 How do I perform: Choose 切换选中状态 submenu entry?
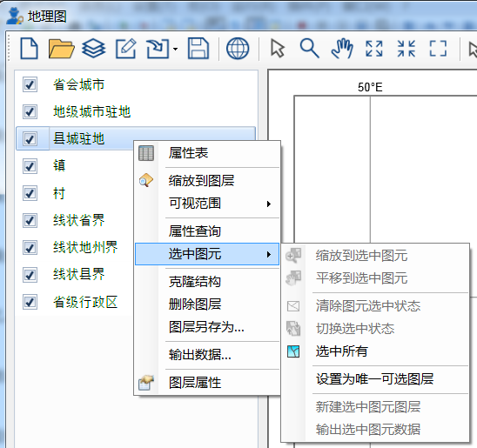(x=375, y=329)
